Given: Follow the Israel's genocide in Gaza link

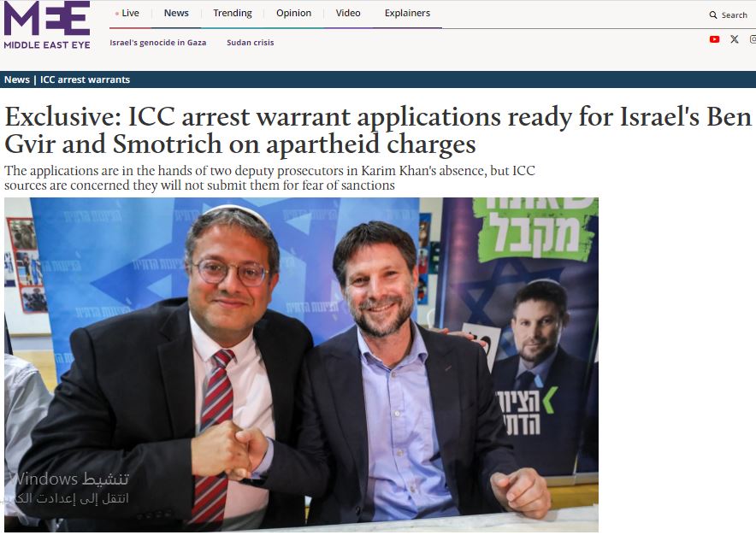Looking at the screenshot, I should 158,43.
